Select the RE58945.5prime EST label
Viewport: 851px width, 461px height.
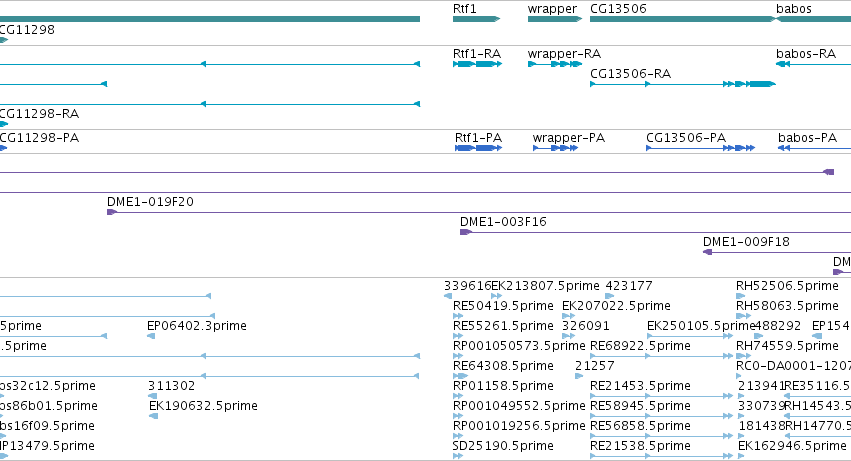[x=640, y=406]
